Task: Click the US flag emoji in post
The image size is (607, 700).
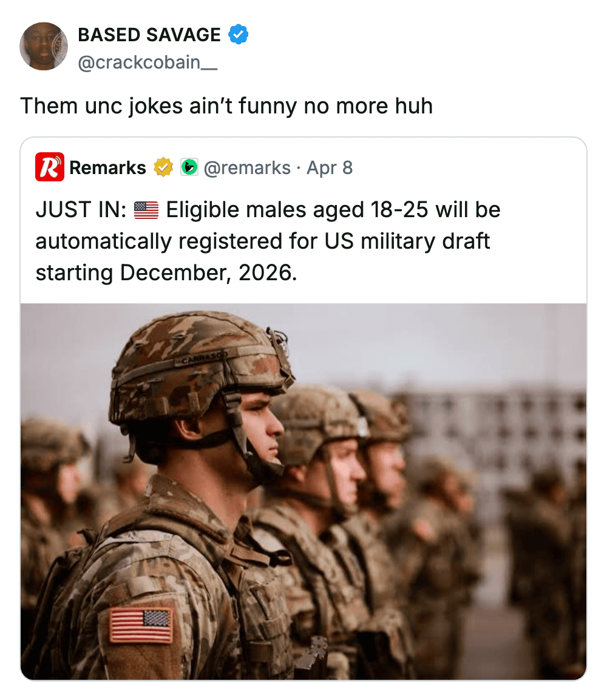Action: (146, 210)
